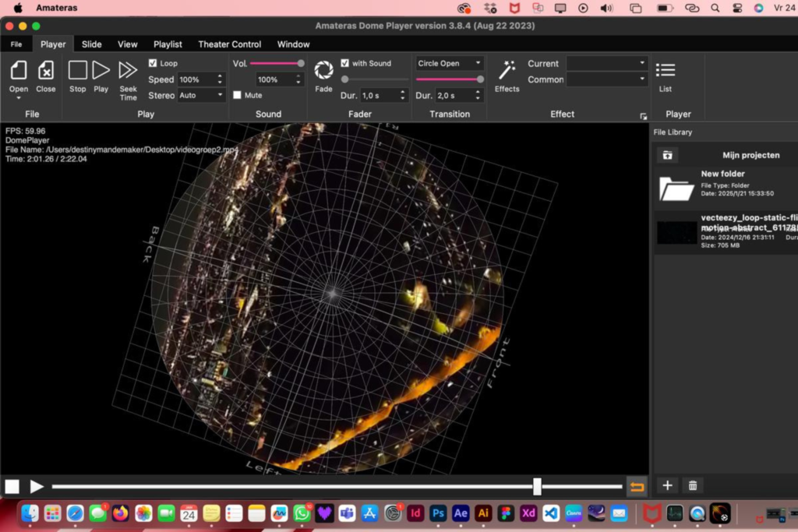Launch Firefox from the dock
The height and width of the screenshot is (532, 798).
tap(121, 513)
